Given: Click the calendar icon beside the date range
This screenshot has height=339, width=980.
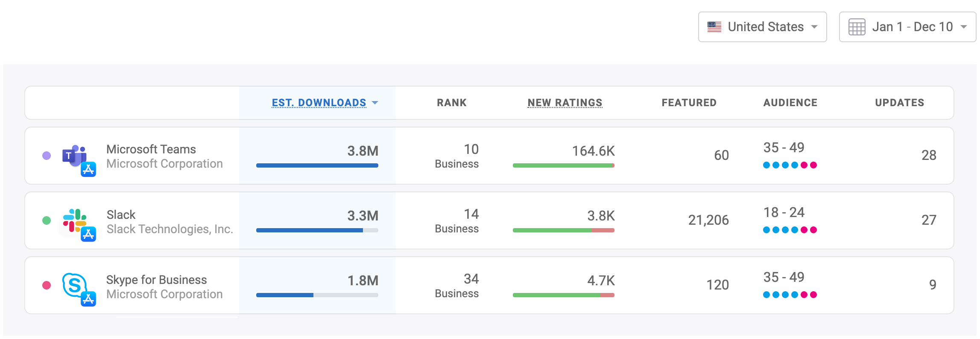Looking at the screenshot, I should (857, 27).
